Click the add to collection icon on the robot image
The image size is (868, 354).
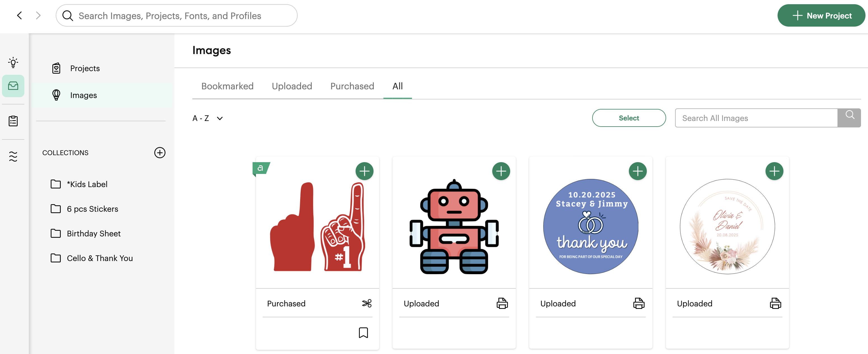(x=500, y=171)
